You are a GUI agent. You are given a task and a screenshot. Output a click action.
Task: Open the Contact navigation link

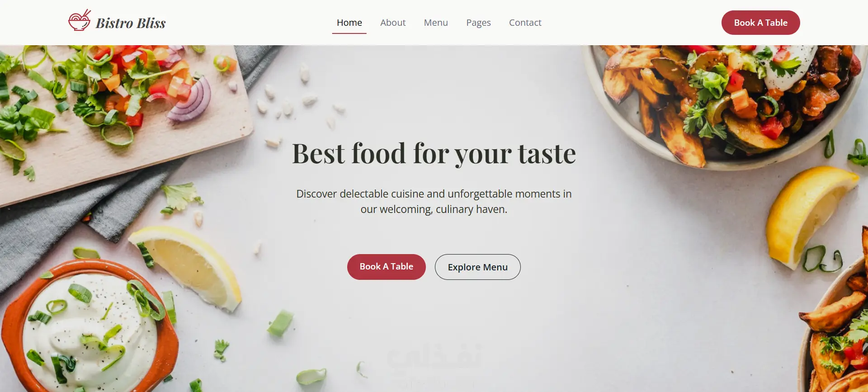click(x=525, y=23)
